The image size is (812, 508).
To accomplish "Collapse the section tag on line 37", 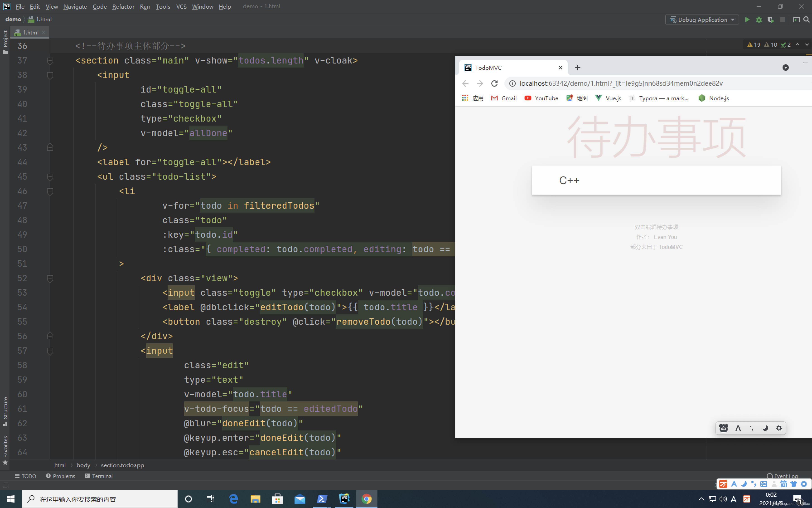I will coord(50,61).
